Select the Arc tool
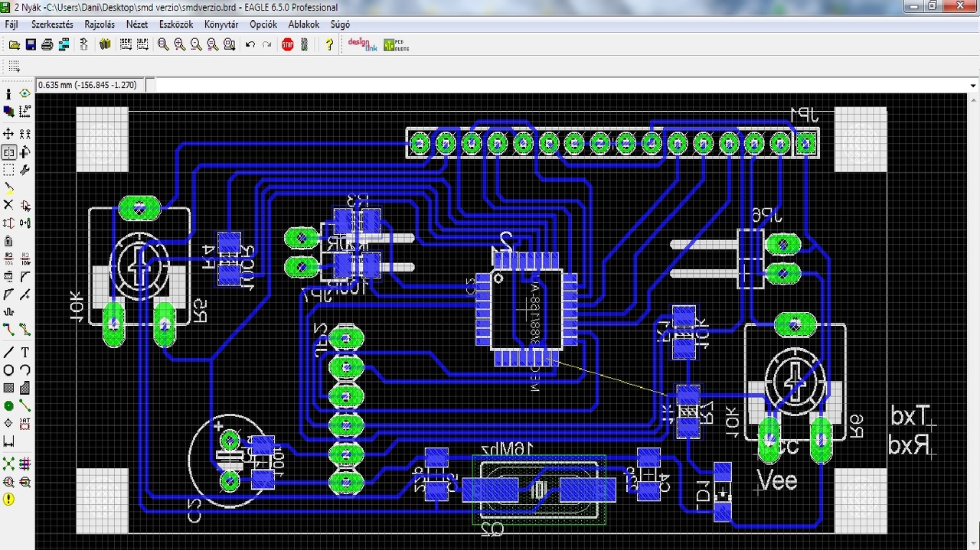980x550 pixels. point(25,370)
